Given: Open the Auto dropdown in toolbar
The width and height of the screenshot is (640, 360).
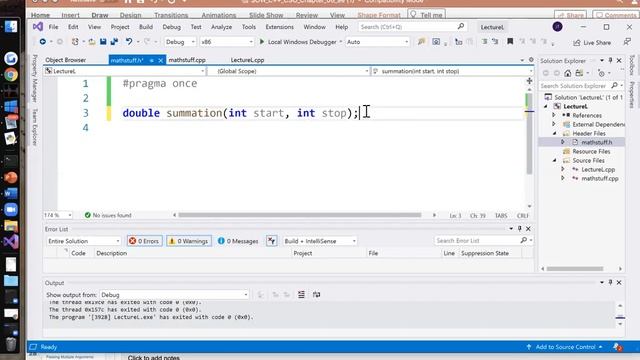Looking at the screenshot, I should tap(377, 42).
